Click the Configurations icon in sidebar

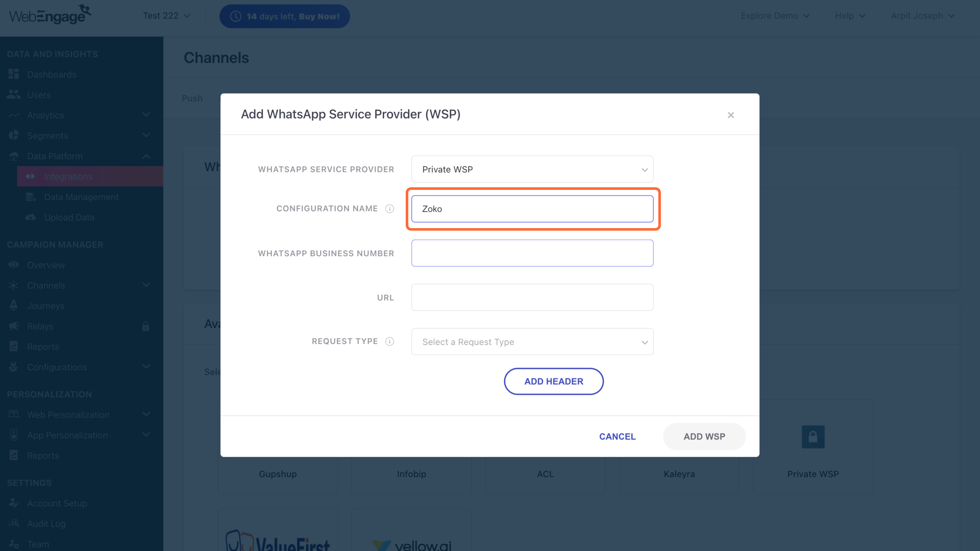[14, 367]
